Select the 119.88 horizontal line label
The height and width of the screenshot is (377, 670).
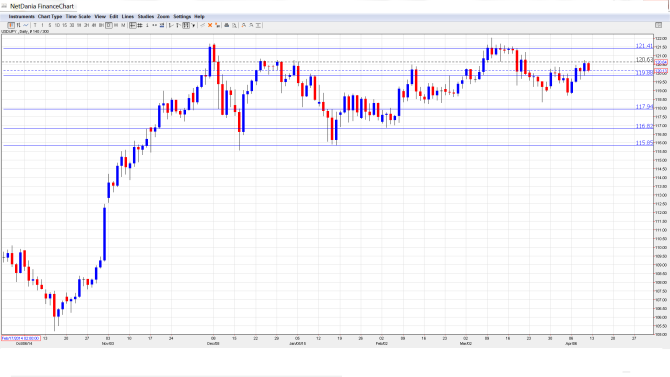(x=644, y=73)
